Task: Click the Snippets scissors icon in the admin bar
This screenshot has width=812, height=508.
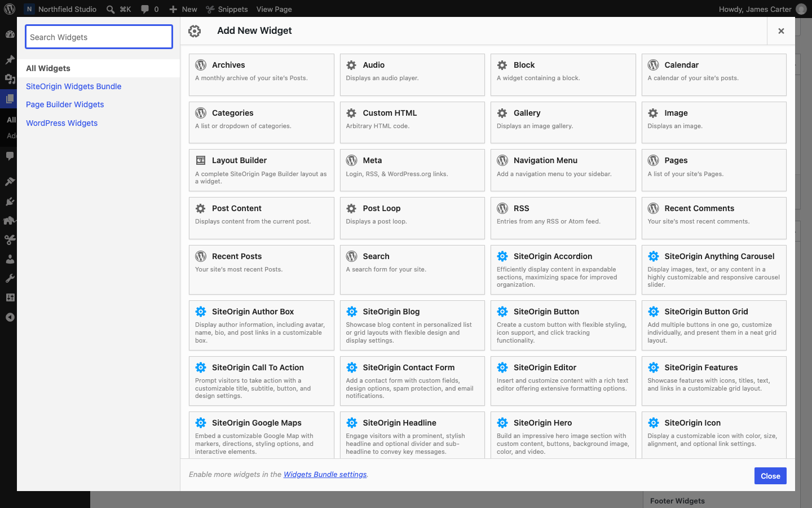Action: click(x=210, y=9)
